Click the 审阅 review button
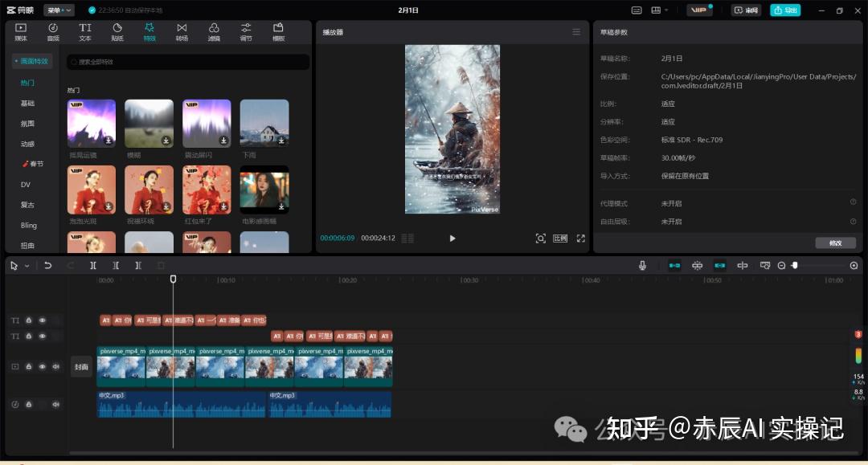868x465 pixels. pos(746,10)
